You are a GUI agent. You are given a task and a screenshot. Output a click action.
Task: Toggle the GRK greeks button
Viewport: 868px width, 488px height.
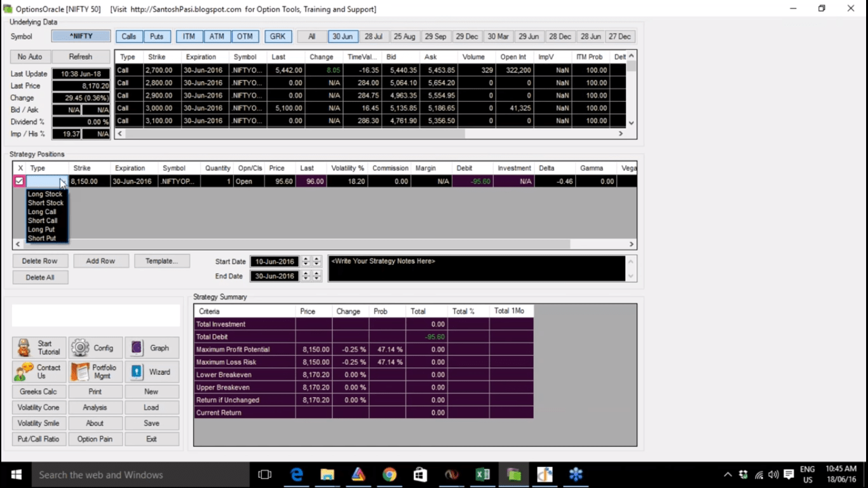278,36
